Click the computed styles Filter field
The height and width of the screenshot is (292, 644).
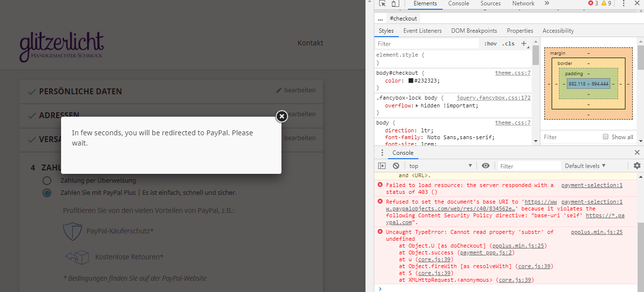(x=569, y=137)
